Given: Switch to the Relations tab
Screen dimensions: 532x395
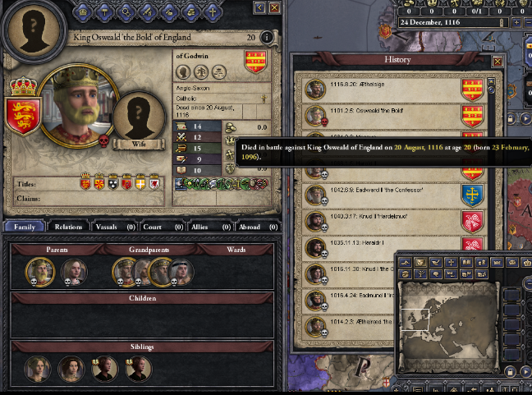Looking at the screenshot, I should (x=68, y=227).
